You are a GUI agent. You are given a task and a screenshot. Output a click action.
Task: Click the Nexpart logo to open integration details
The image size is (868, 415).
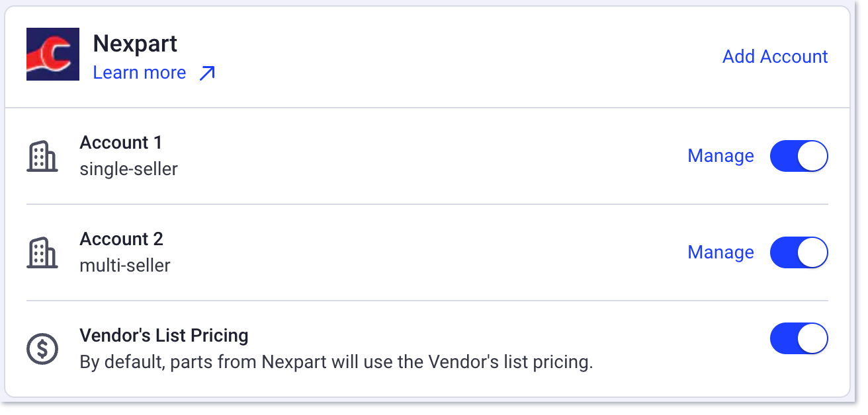pyautogui.click(x=52, y=54)
